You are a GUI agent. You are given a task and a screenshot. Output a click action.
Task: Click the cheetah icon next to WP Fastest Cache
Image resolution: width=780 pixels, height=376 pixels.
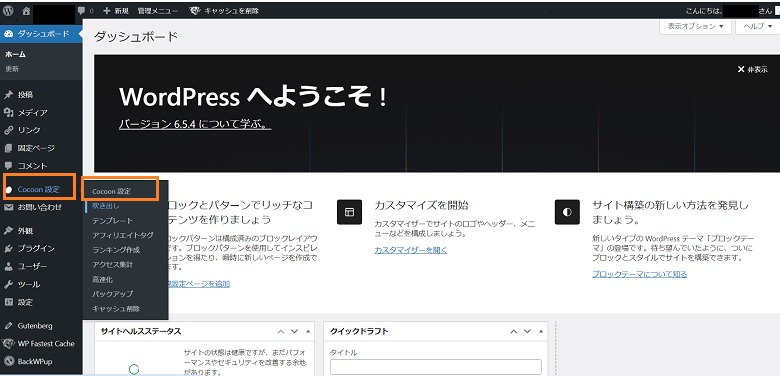(8, 344)
